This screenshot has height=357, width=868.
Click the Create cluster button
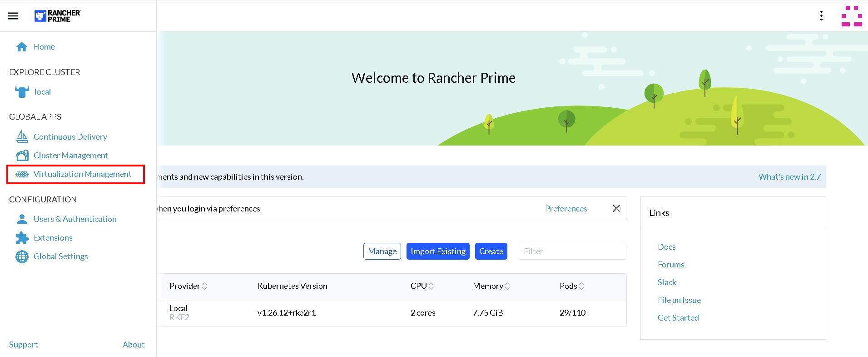point(491,251)
